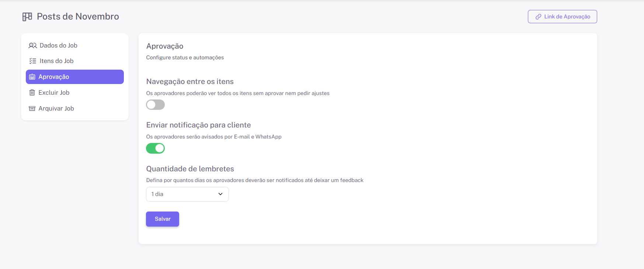Click the chain-link icon in Link de Aprovação

point(538,17)
